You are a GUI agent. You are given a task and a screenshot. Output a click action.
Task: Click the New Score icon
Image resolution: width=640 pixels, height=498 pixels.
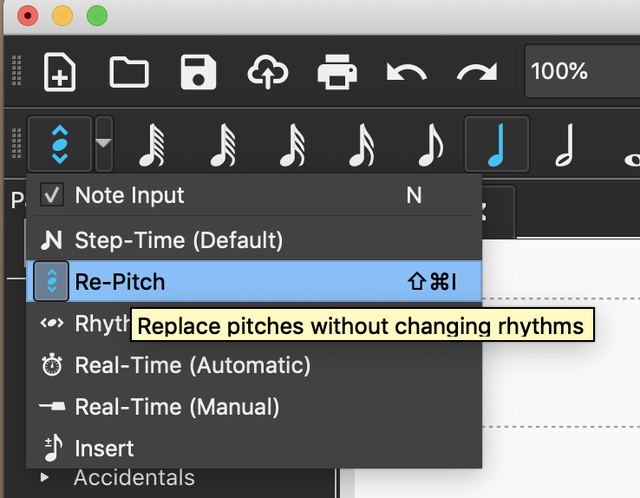(60, 72)
